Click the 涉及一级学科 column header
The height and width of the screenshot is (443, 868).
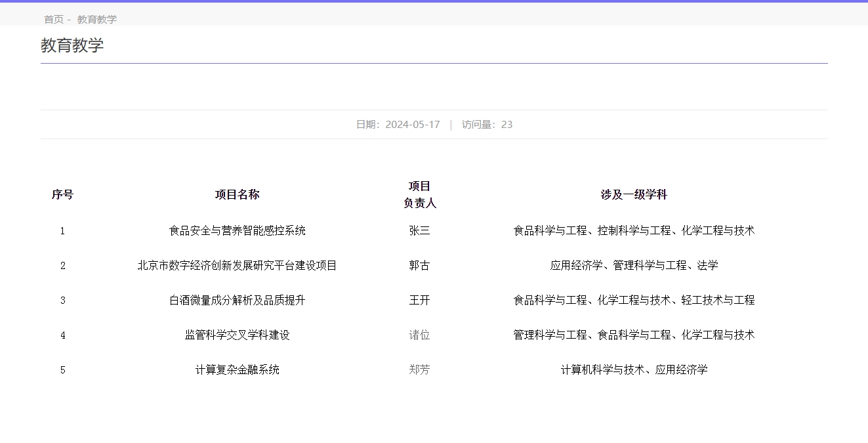coord(634,195)
